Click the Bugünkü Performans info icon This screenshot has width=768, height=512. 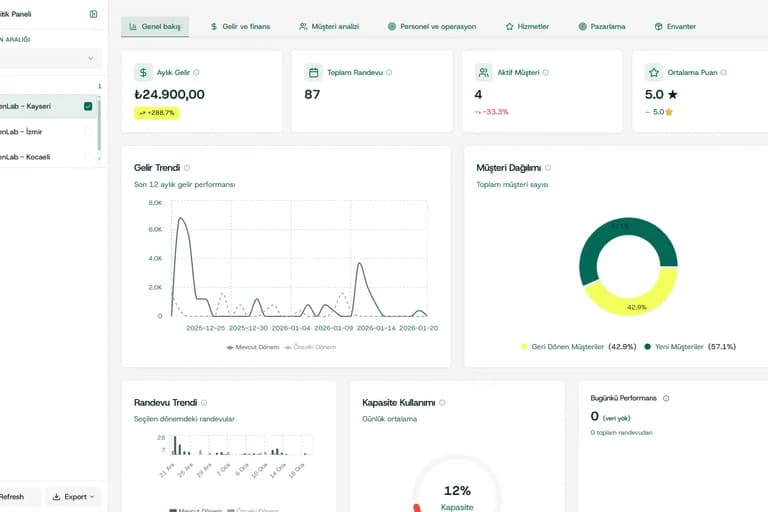pos(666,398)
